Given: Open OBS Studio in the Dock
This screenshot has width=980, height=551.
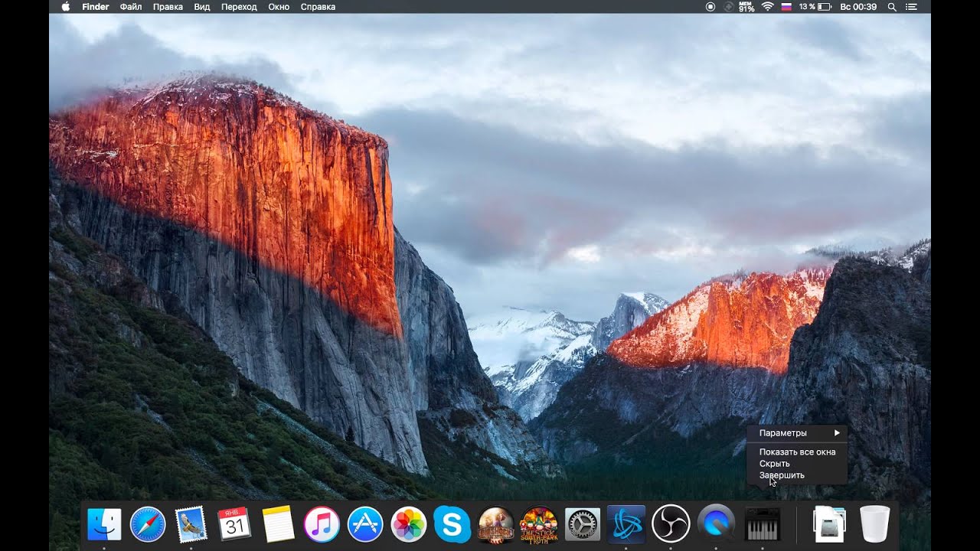Looking at the screenshot, I should click(671, 524).
